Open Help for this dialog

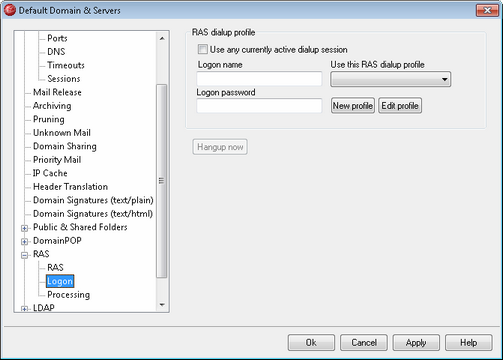coord(468,343)
